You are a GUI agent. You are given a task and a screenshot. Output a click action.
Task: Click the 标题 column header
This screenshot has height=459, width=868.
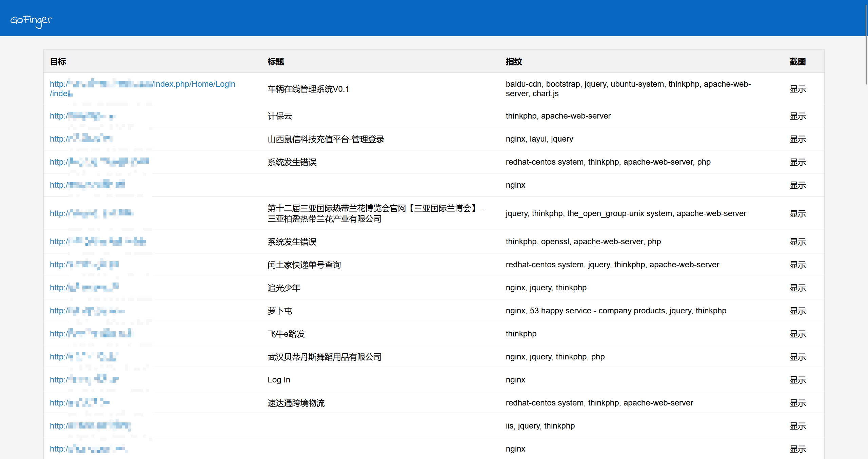[x=276, y=62]
